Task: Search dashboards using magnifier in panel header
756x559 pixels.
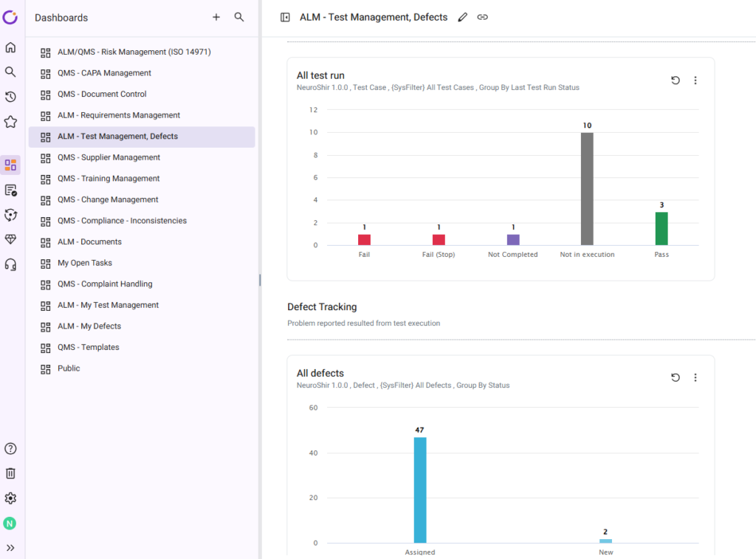Action: pos(239,17)
